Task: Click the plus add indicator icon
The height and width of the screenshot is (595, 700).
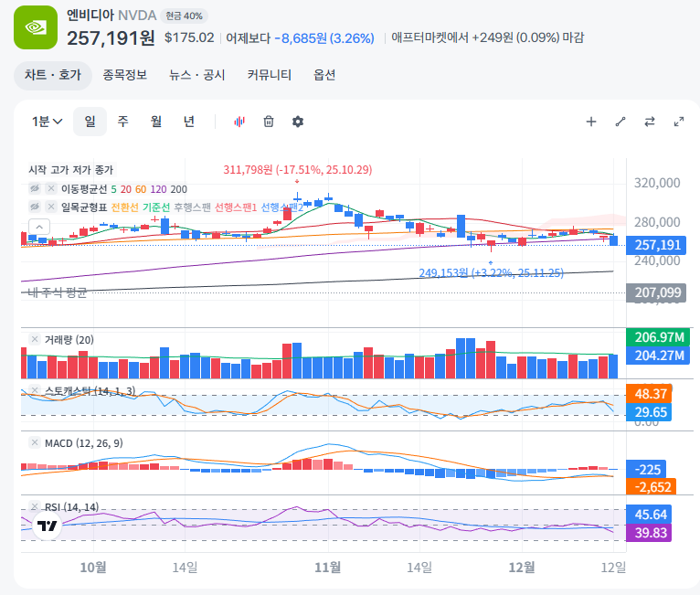Action: [591, 122]
